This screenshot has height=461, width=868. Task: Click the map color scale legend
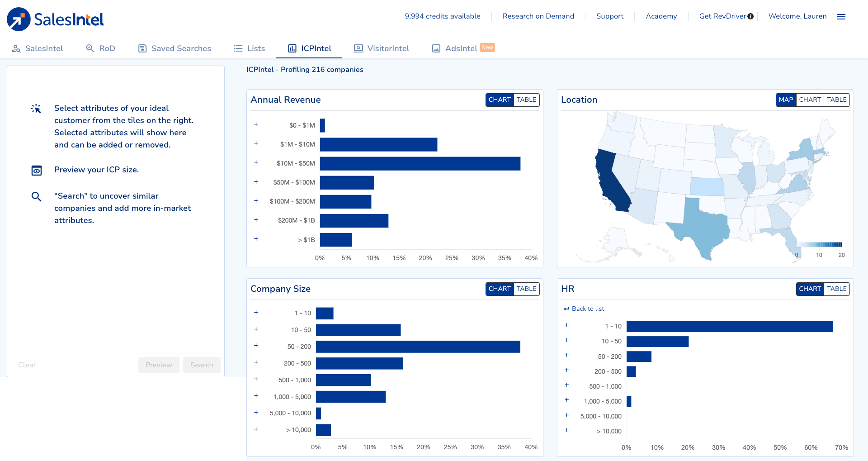(819, 245)
